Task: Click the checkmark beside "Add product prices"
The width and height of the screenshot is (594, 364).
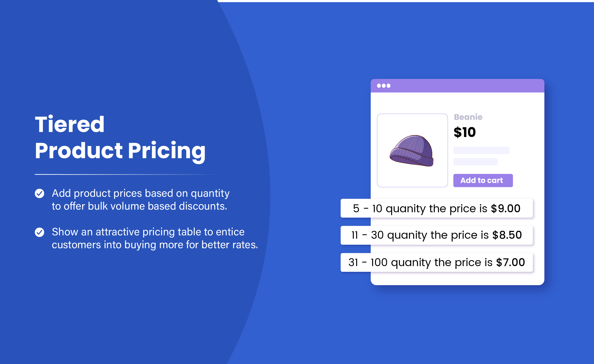Action: [x=40, y=193]
